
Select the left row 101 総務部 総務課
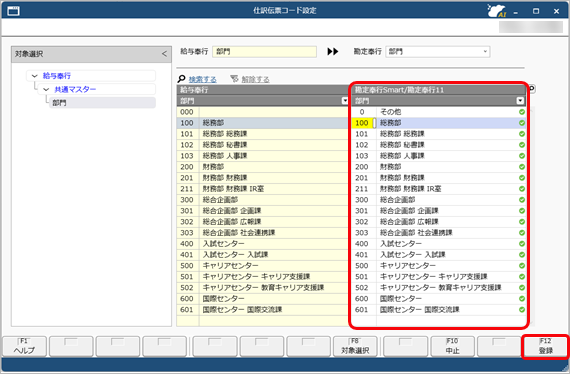click(x=262, y=134)
